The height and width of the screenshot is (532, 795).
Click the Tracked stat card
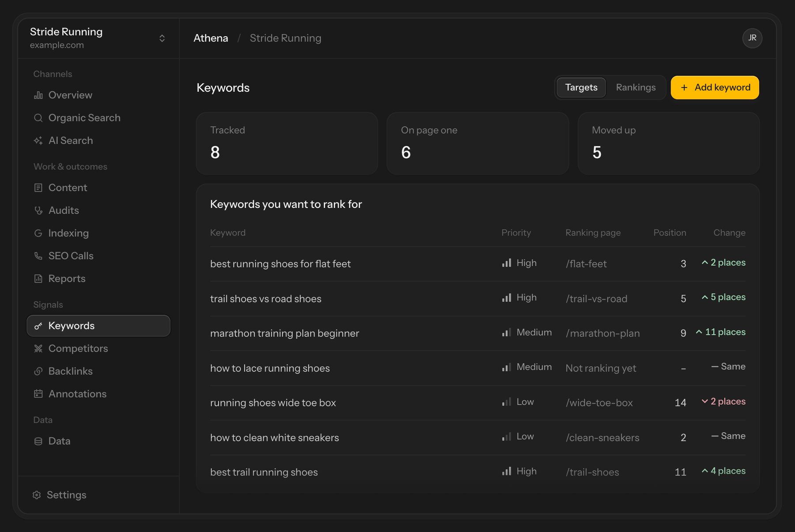coord(287,143)
